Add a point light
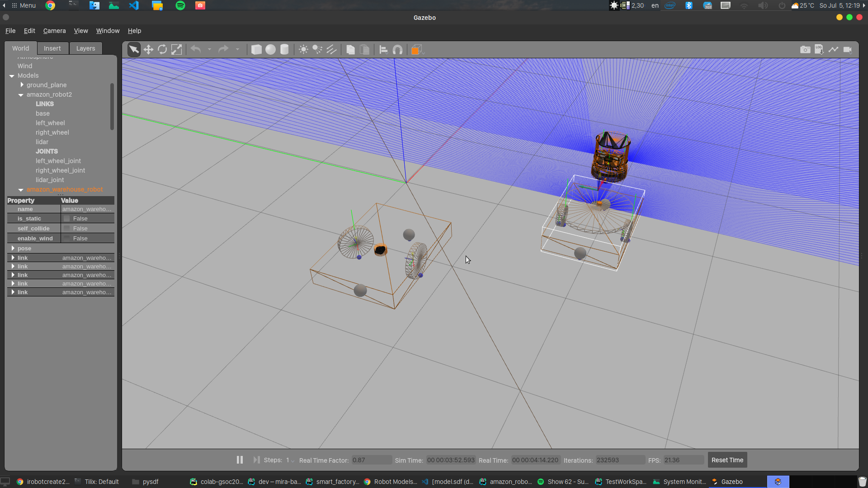Screen dimensions: 868x488 point(303,50)
